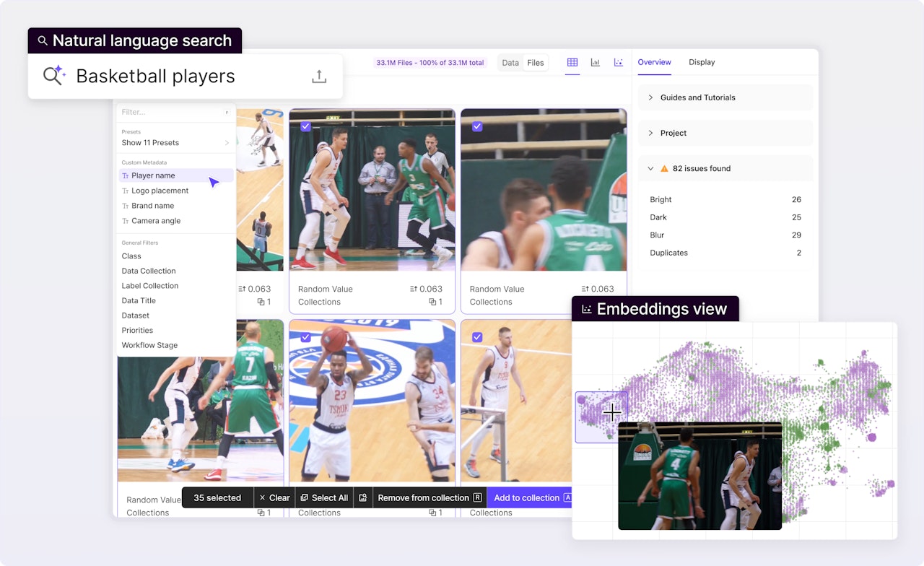The image size is (924, 566).
Task: Collapse the 82 issues found section
Action: pyautogui.click(x=650, y=168)
